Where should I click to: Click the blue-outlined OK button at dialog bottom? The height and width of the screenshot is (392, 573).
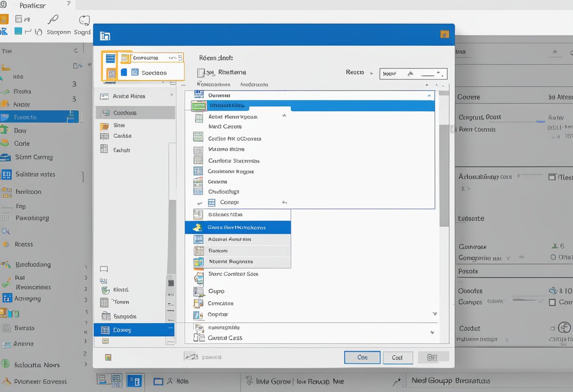362,357
